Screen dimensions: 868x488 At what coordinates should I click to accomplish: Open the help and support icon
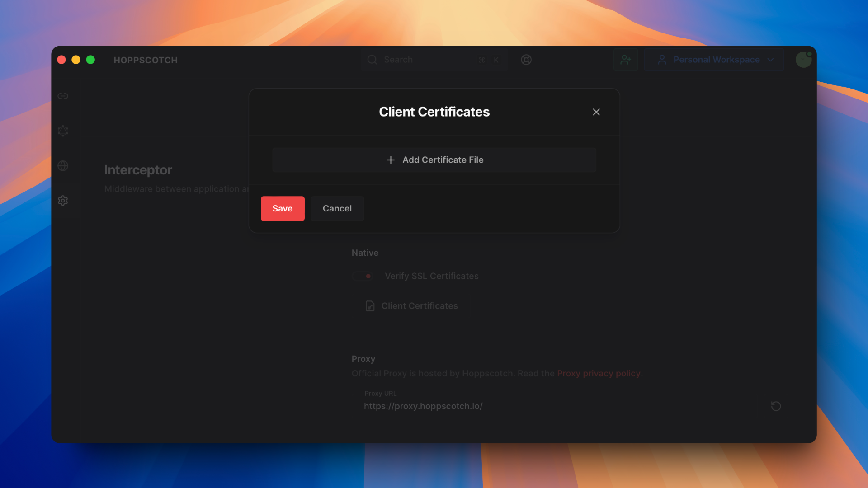(526, 59)
